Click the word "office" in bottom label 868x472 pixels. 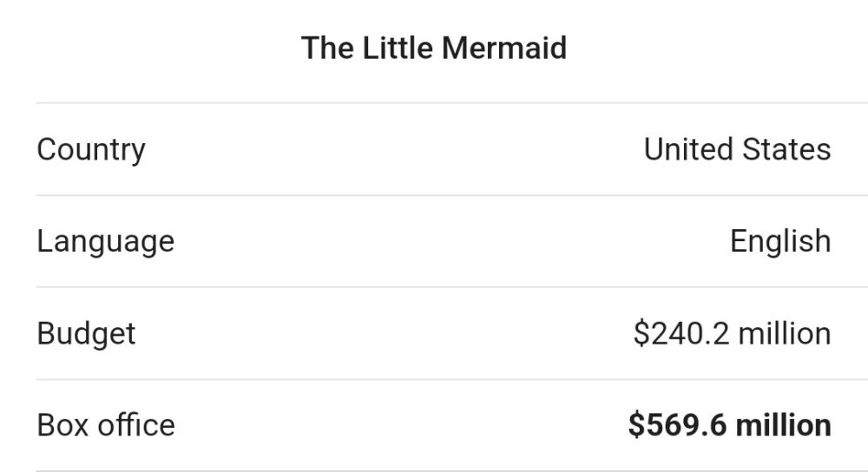(x=136, y=425)
